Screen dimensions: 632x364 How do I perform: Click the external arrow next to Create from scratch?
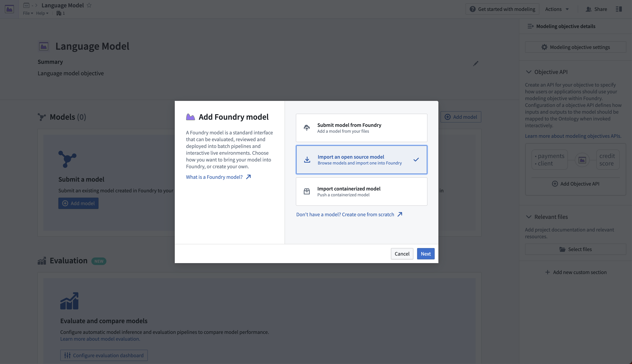400,215
